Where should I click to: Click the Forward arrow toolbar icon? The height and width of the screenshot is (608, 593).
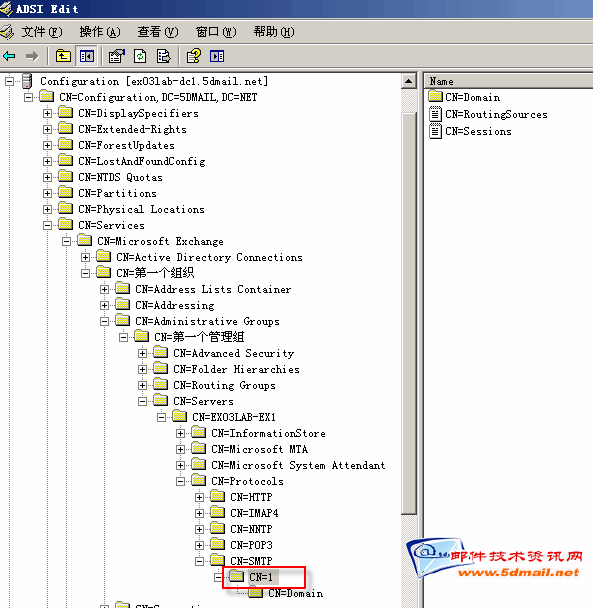click(32, 57)
